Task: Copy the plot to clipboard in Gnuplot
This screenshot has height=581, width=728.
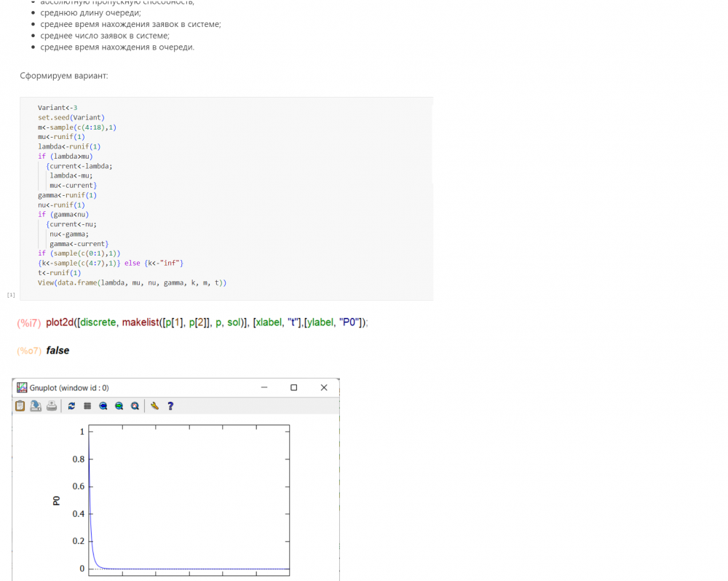Action: 20,406
